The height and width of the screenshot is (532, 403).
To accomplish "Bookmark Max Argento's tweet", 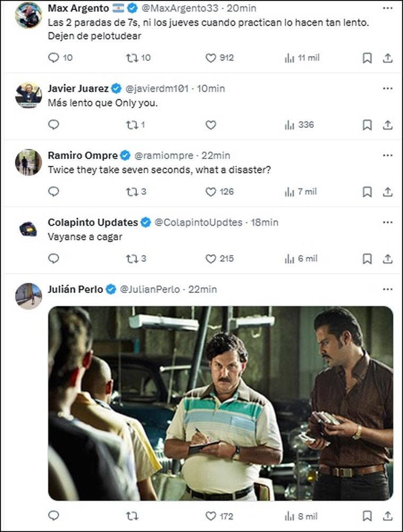I will pos(367,58).
